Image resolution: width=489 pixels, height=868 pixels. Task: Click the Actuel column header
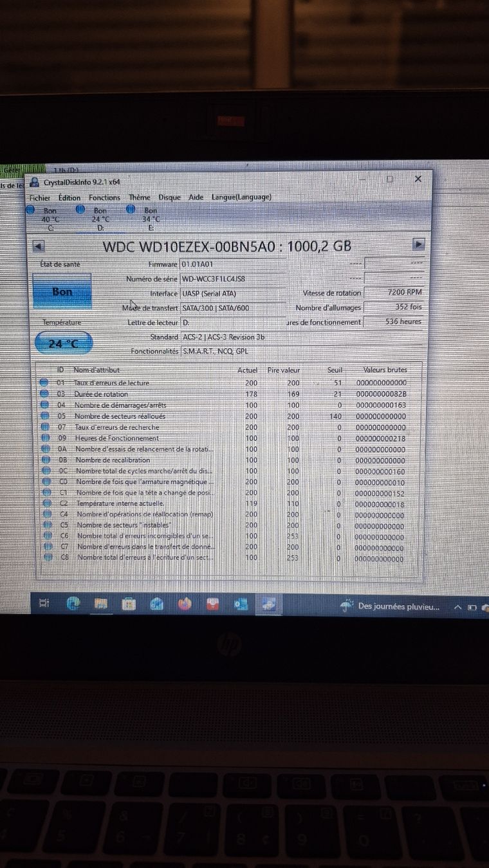coord(247,370)
